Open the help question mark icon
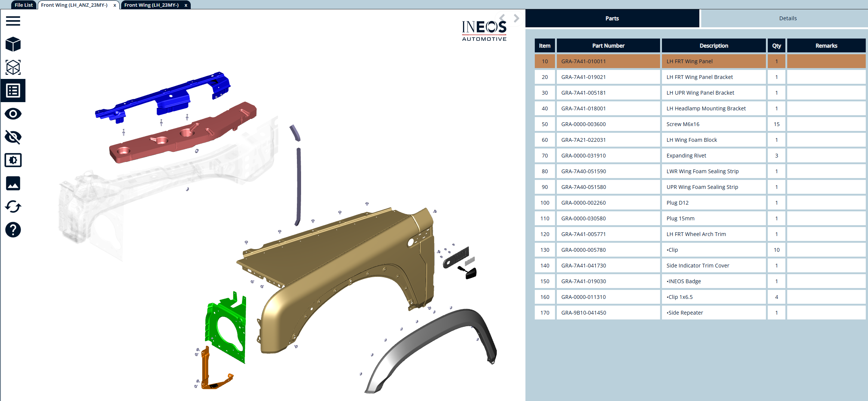 click(13, 230)
